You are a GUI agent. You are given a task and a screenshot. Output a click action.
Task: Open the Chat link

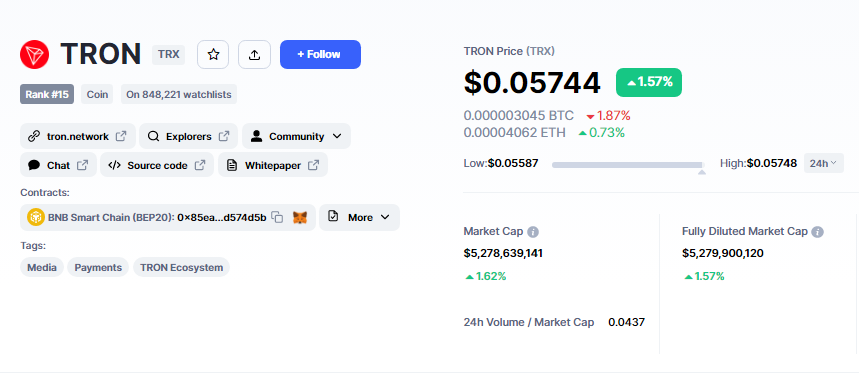tap(58, 165)
